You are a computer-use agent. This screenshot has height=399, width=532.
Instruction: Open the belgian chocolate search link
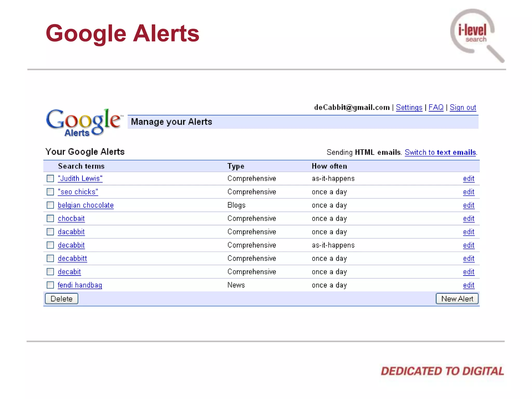pos(86,205)
